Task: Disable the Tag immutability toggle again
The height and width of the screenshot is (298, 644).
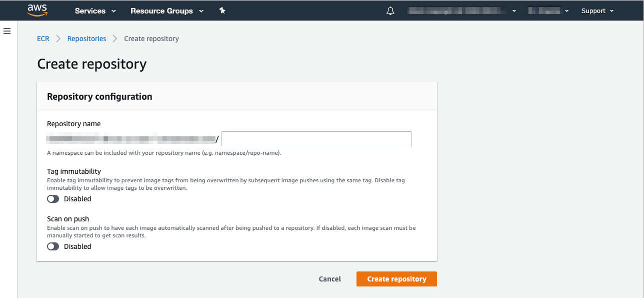Action: pyautogui.click(x=52, y=199)
